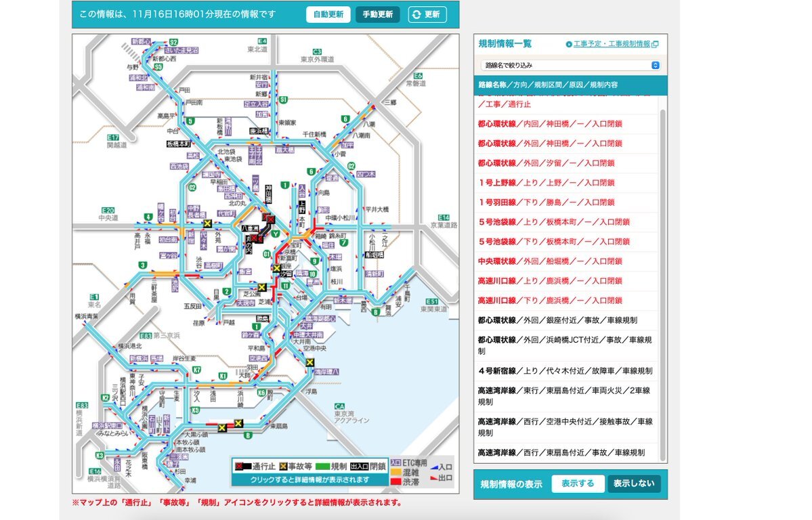Click the route 3 shield near 用賀

(x=142, y=265)
